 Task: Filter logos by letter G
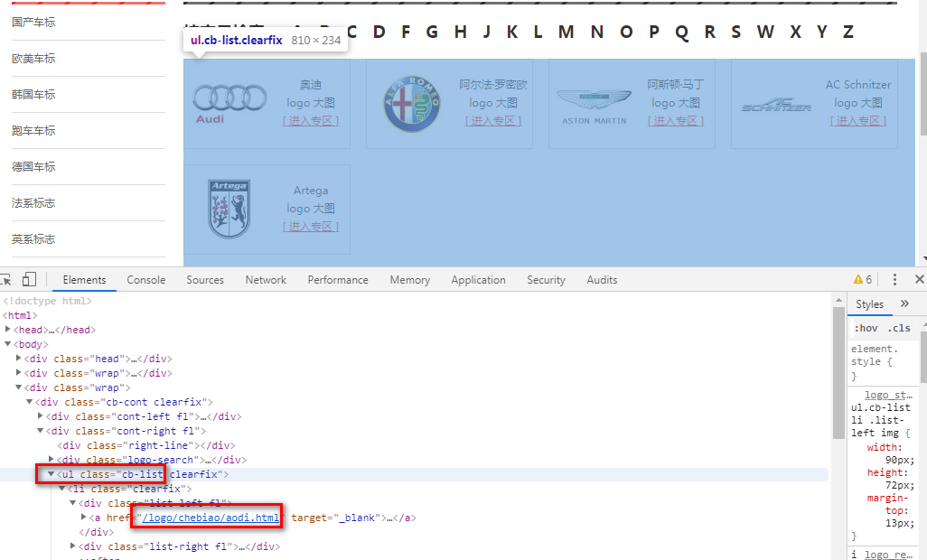(432, 32)
